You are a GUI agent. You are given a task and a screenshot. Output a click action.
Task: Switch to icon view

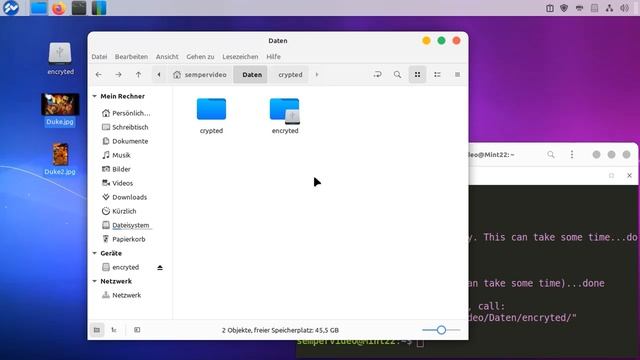click(417, 74)
